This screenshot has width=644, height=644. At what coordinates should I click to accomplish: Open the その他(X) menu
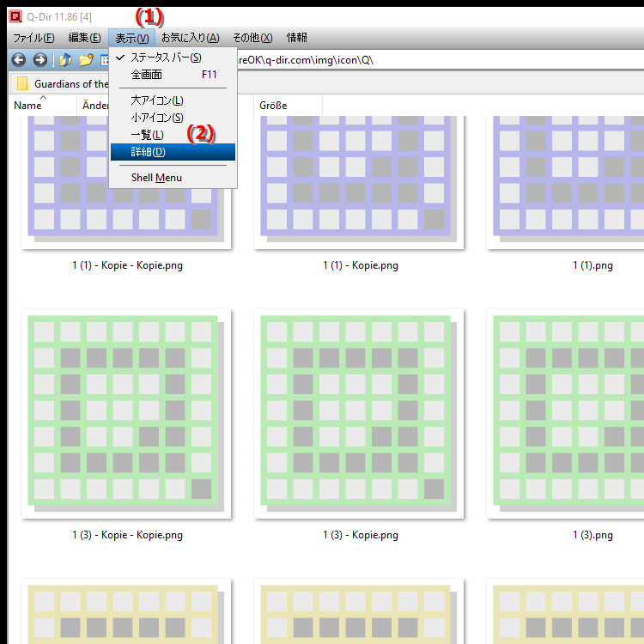252,38
